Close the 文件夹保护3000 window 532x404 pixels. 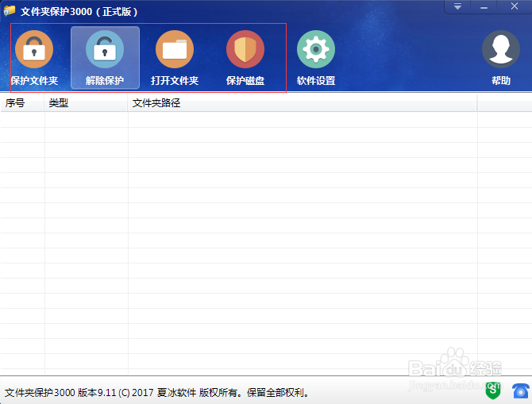pyautogui.click(x=515, y=6)
